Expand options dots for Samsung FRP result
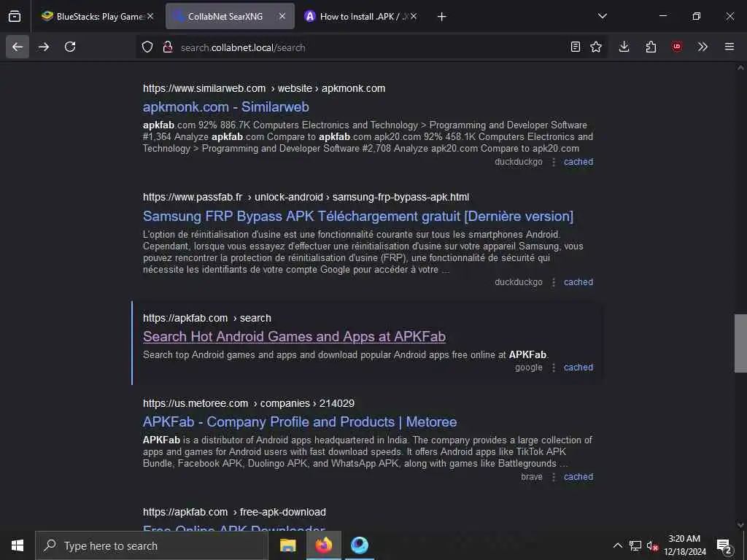 click(553, 282)
